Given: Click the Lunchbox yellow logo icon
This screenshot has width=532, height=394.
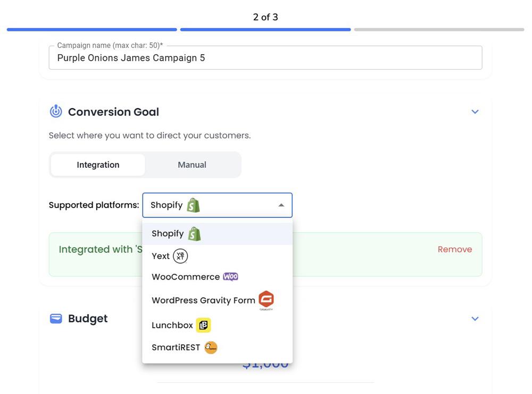Looking at the screenshot, I should (203, 325).
